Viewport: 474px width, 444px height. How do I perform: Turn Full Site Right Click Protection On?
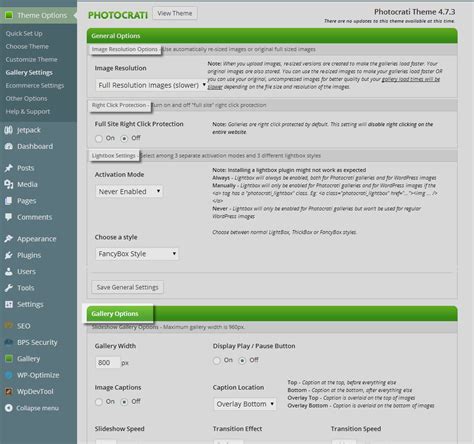click(x=99, y=138)
